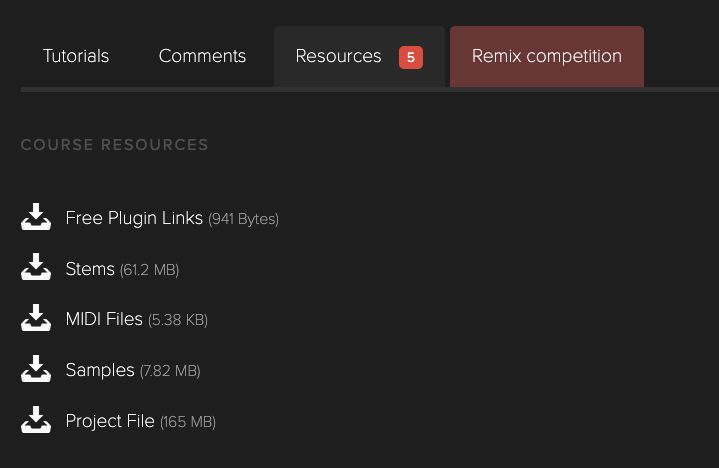The image size is (719, 468).
Task: Open the Free Plugin Links text link
Action: point(134,217)
